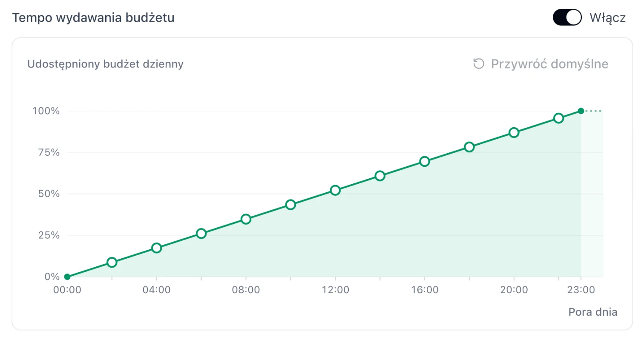Image resolution: width=644 pixels, height=337 pixels.
Task: Toggle the Tempo wydawania budżetu switch
Action: coord(567,17)
